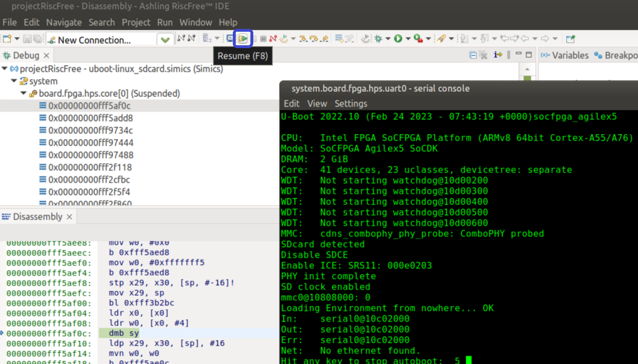
Task: Toggle Instruction Stepping Mode in Debug view
Action: tap(497, 55)
